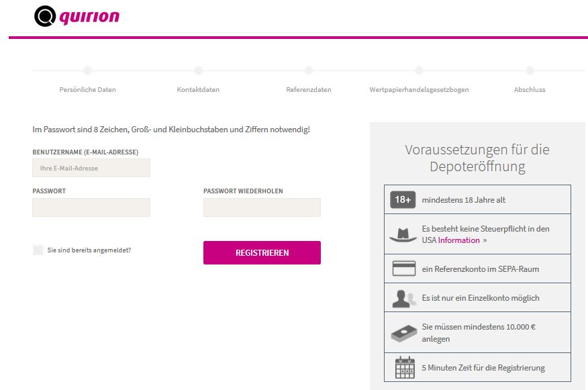The height and width of the screenshot is (390, 588).
Task: Click the quirion logo
Action: 77,16
